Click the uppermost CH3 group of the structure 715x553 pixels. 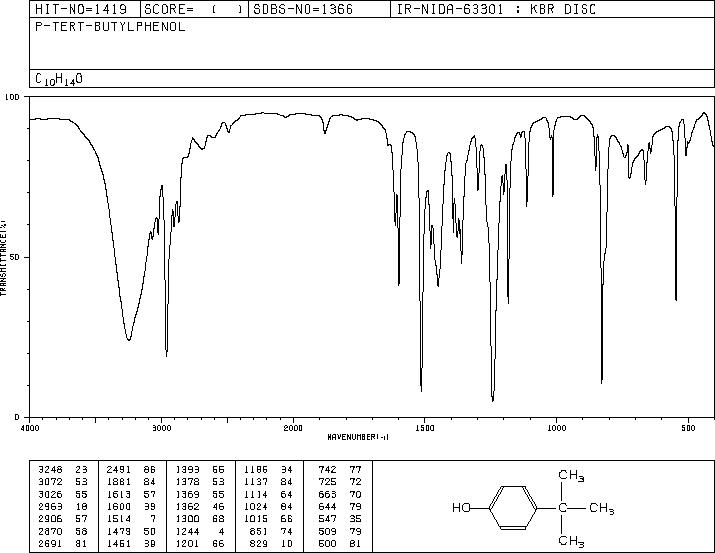pos(571,475)
